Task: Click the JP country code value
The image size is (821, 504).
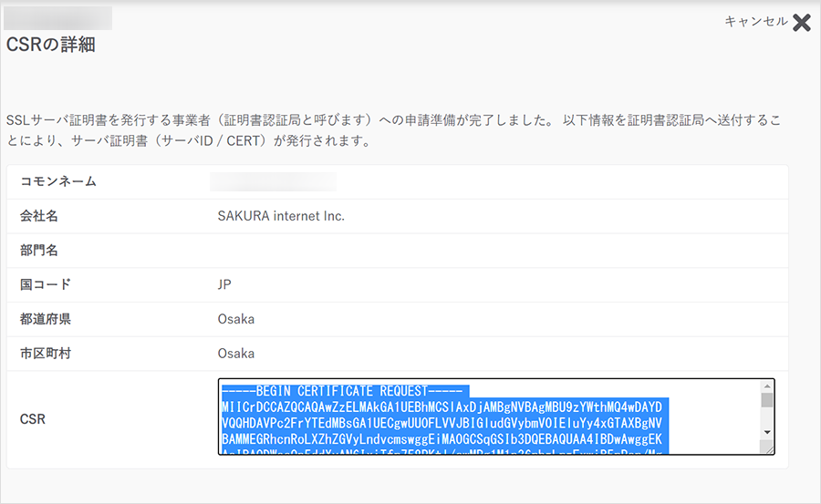Action: click(x=224, y=284)
